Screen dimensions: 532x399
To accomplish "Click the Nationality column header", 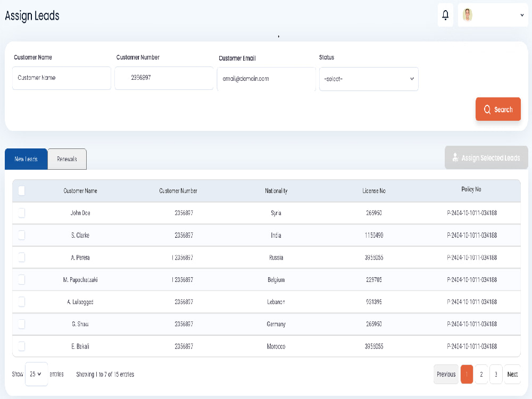I will coord(276,190).
